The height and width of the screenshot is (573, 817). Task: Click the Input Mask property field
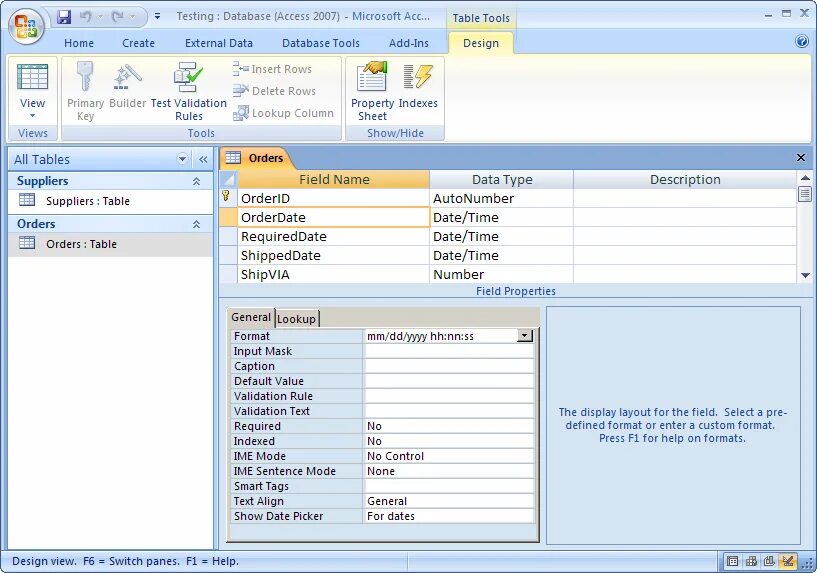(449, 351)
